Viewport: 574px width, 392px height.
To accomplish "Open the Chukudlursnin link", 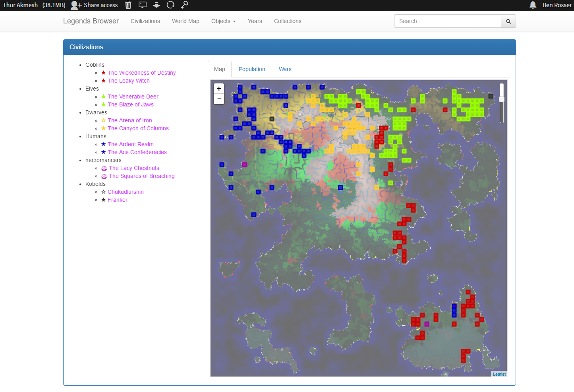I will click(x=126, y=192).
